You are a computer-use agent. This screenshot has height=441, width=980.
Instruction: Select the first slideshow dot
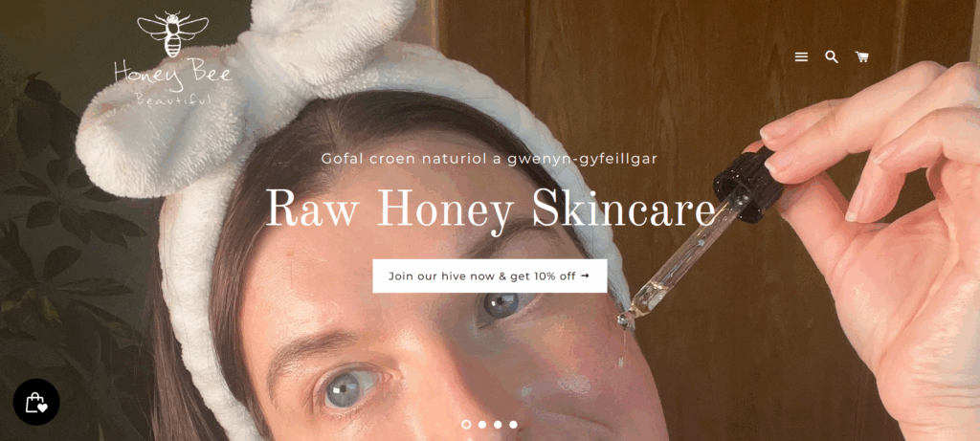(466, 424)
